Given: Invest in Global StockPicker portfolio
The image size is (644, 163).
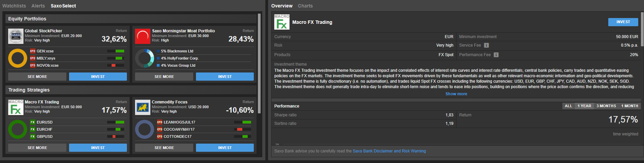Looking at the screenshot, I should pos(98,77).
